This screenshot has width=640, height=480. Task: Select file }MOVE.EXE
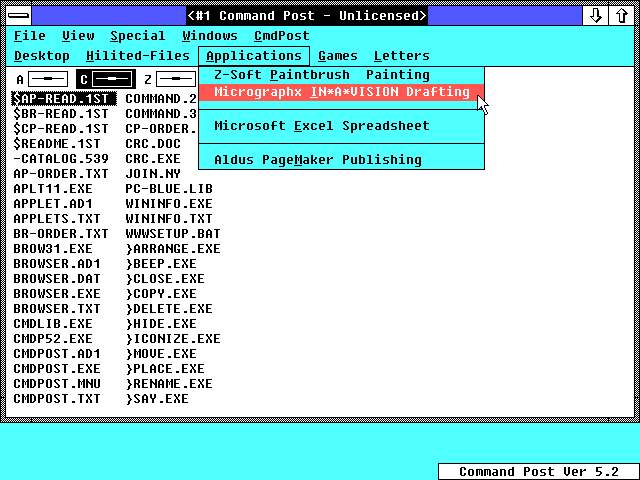(x=161, y=353)
